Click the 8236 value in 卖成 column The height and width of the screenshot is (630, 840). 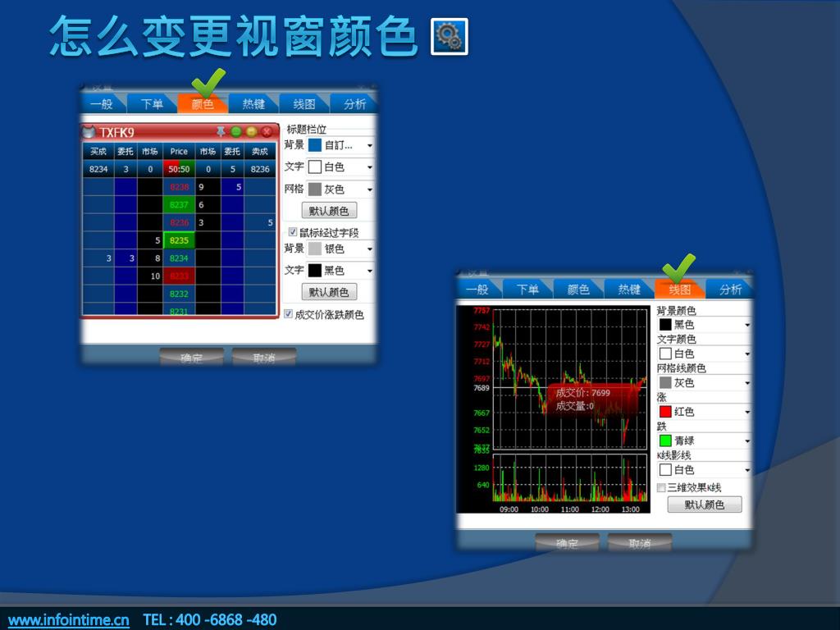pyautogui.click(x=260, y=169)
